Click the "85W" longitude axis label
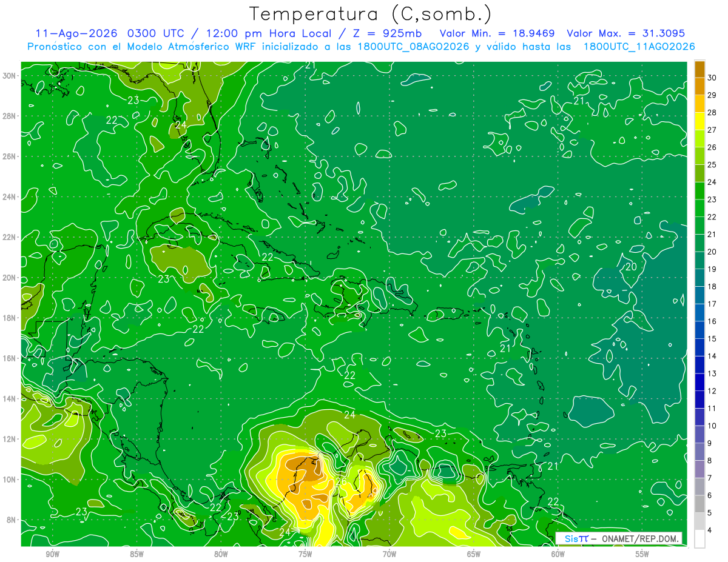The width and height of the screenshot is (728, 562). (x=136, y=554)
